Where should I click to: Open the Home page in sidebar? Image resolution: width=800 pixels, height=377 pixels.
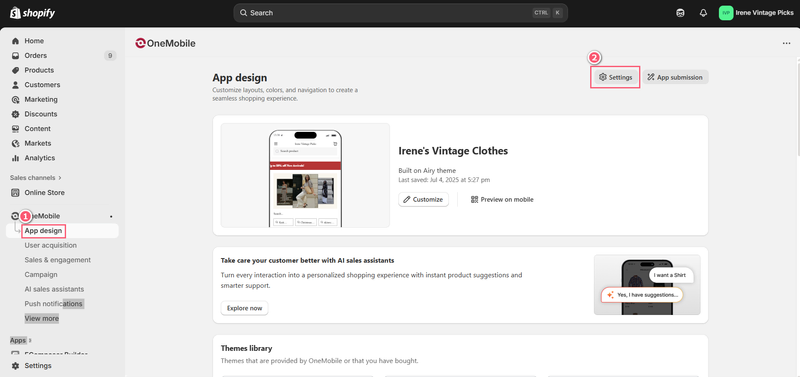point(34,41)
